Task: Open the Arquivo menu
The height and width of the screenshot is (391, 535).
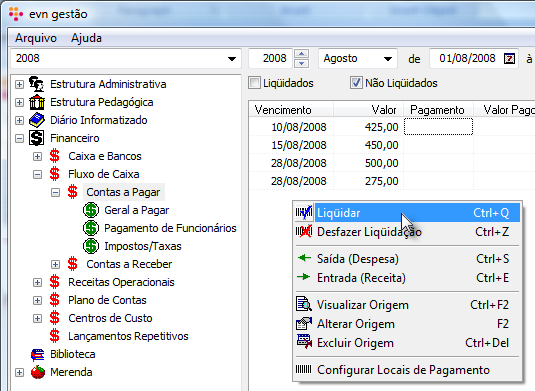Action: [36, 38]
